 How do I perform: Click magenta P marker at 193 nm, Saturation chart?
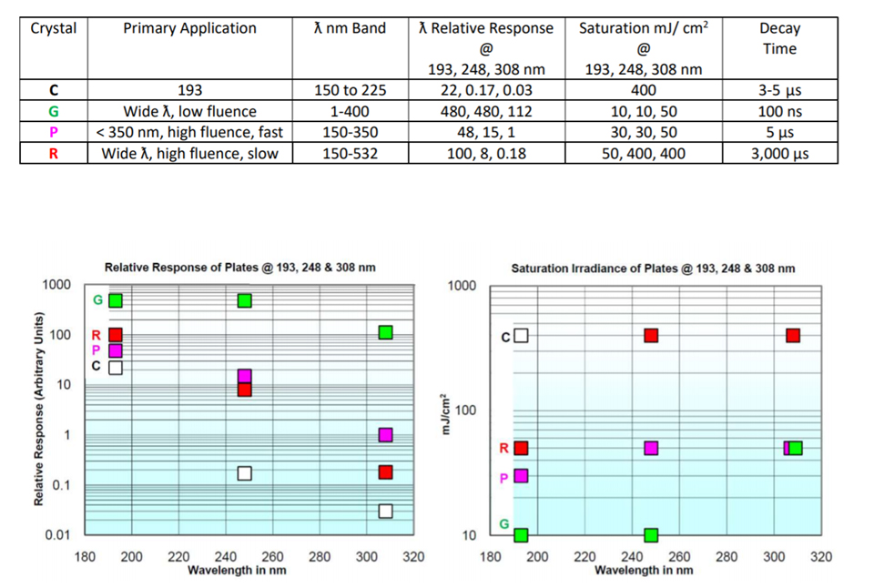(521, 476)
